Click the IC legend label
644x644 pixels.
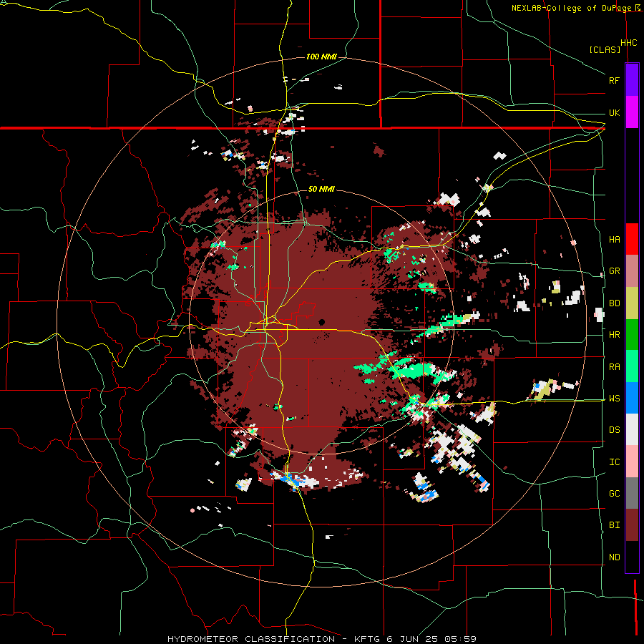coord(614,462)
